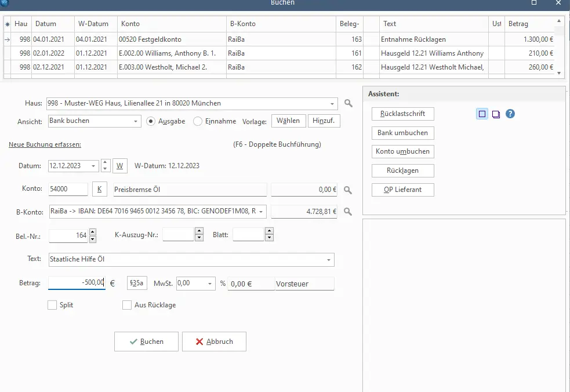Click the Abbruch cancel button
This screenshot has width=570, height=392.
(214, 342)
